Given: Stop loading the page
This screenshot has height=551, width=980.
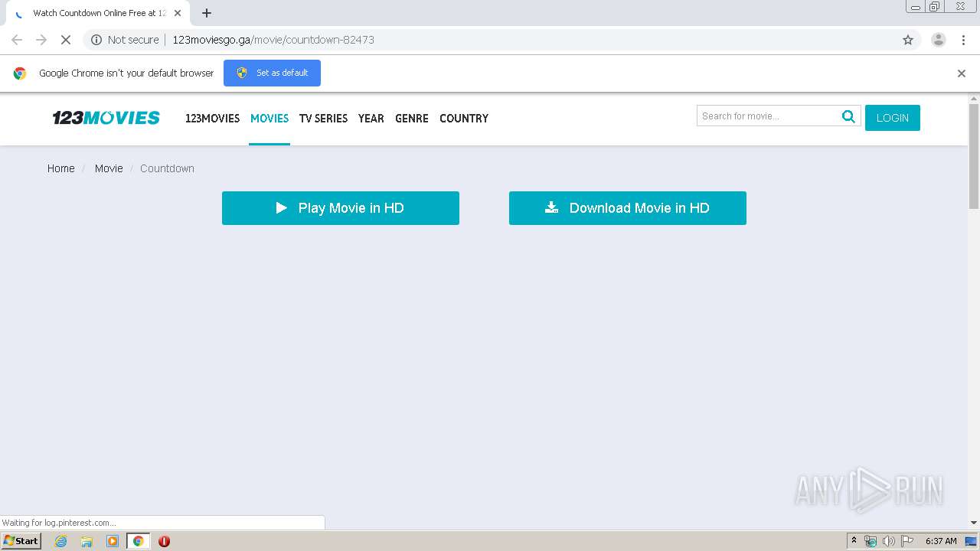Looking at the screenshot, I should click(66, 40).
